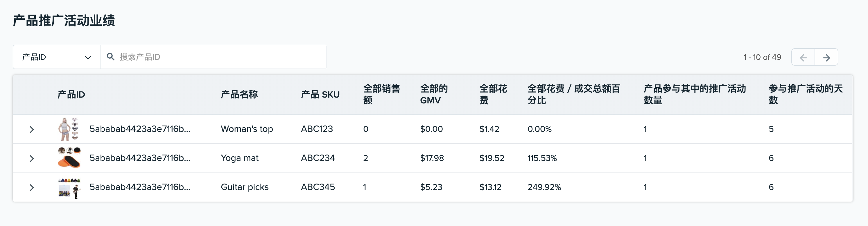Click the left arrow pagination icon

(803, 57)
